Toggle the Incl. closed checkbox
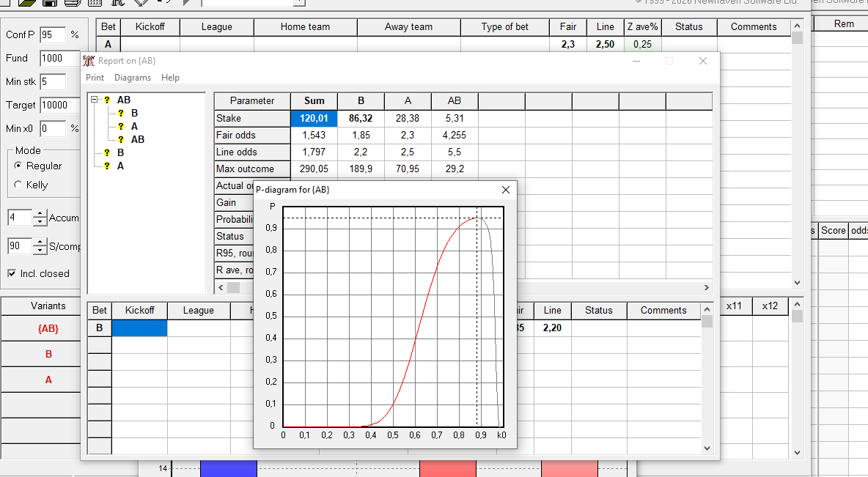The height and width of the screenshot is (477, 868). coord(12,273)
